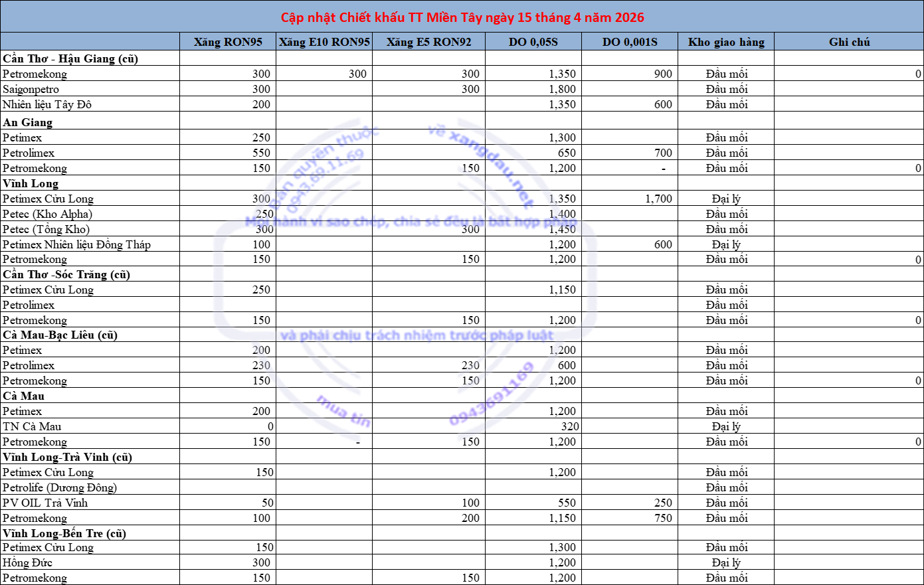Image resolution: width=924 pixels, height=585 pixels.
Task: Select the 1,700 value for Petimex Cửu Long
Action: click(658, 199)
